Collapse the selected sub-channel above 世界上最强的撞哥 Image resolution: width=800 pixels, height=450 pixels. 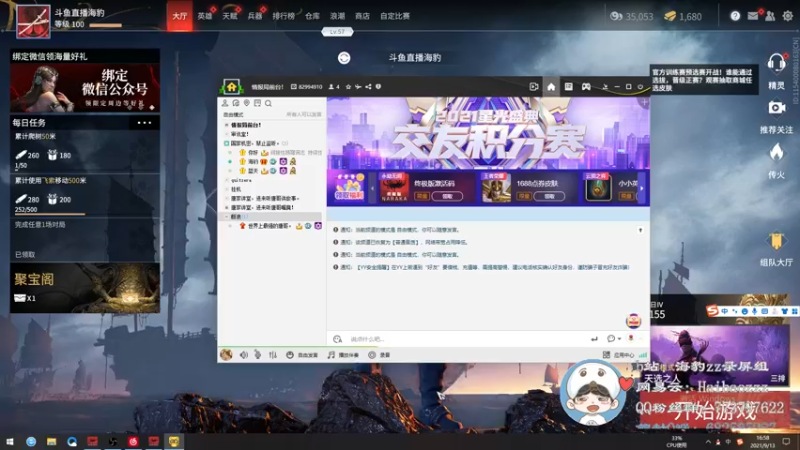pos(227,217)
